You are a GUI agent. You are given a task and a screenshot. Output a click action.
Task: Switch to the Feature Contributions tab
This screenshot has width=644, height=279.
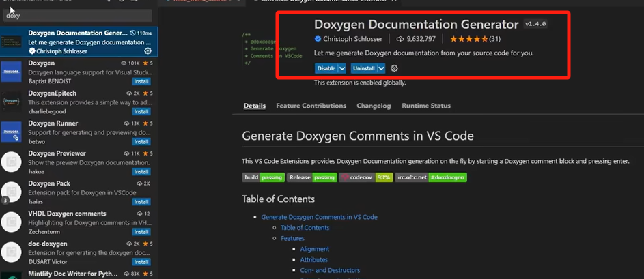click(311, 106)
